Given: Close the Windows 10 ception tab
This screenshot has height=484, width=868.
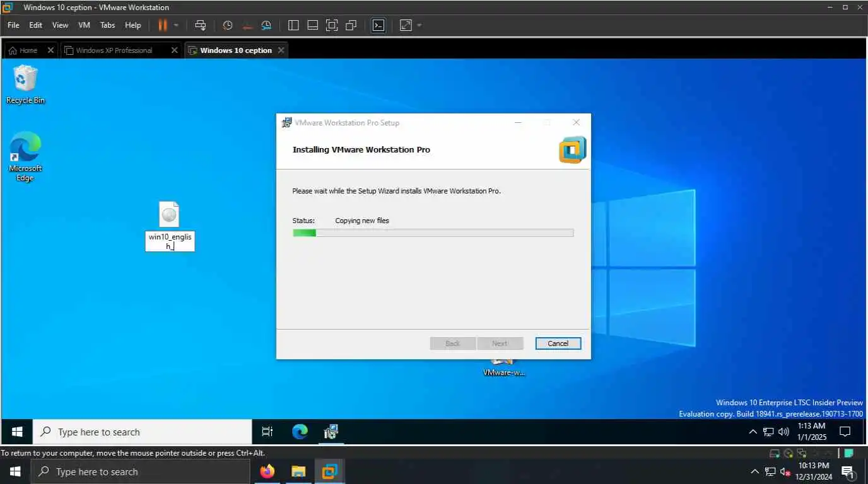Looking at the screenshot, I should coord(281,50).
